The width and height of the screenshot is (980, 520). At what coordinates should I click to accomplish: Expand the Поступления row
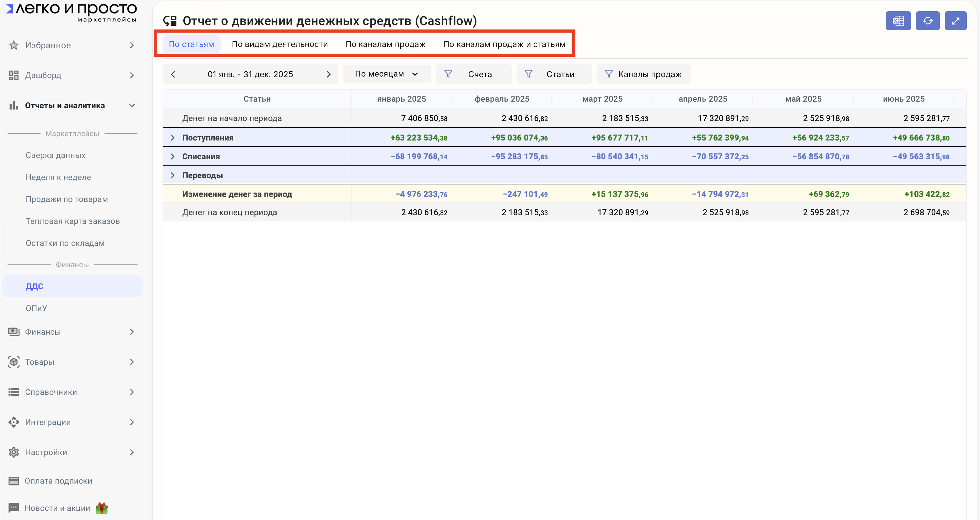pyautogui.click(x=173, y=138)
